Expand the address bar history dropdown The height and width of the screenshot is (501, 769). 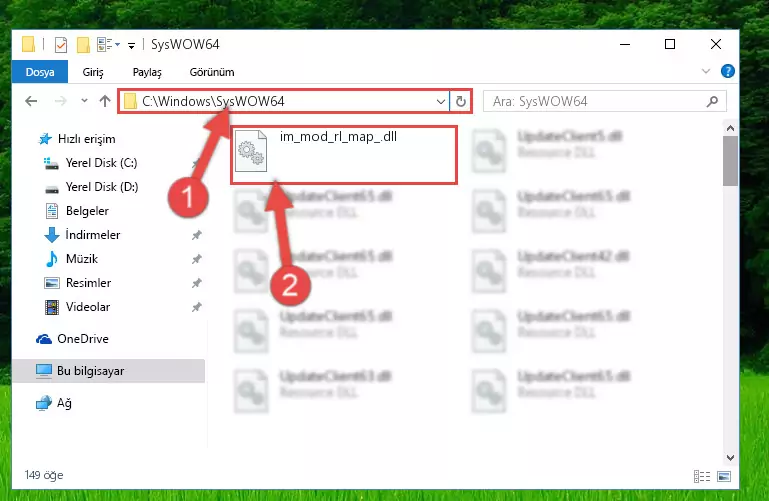click(x=440, y=101)
